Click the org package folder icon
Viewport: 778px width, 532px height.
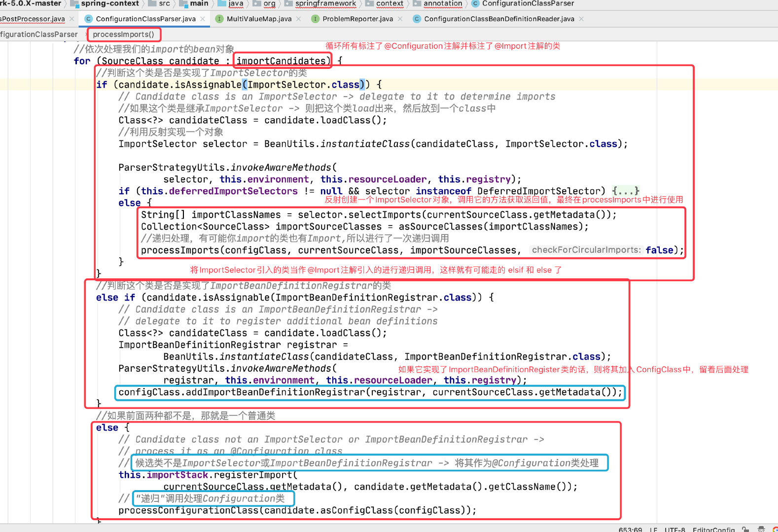click(x=257, y=3)
